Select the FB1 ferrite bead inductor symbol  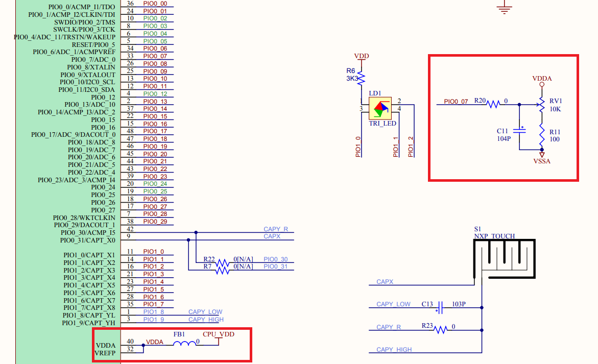[184, 344]
